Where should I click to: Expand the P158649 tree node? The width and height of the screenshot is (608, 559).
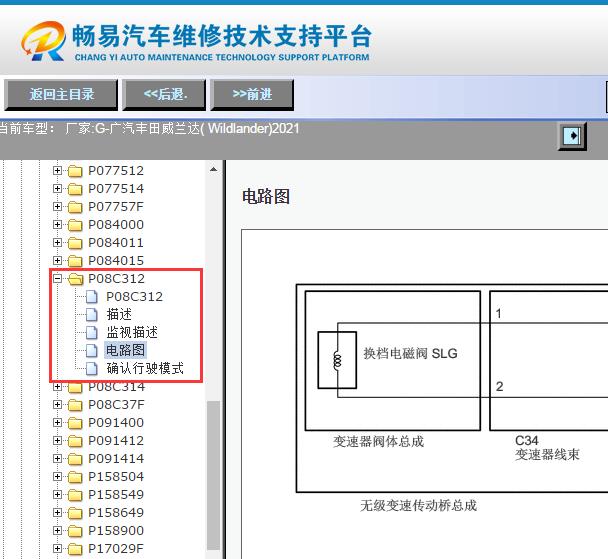pos(57,512)
